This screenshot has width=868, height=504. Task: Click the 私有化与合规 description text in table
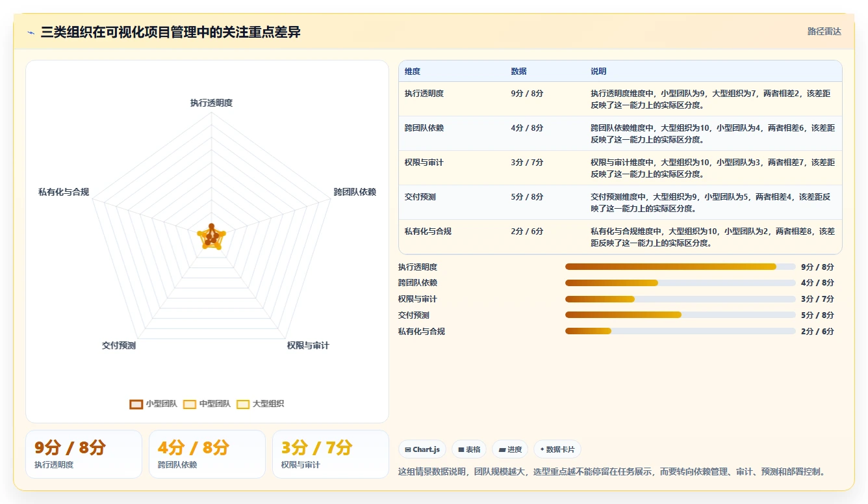pos(713,237)
